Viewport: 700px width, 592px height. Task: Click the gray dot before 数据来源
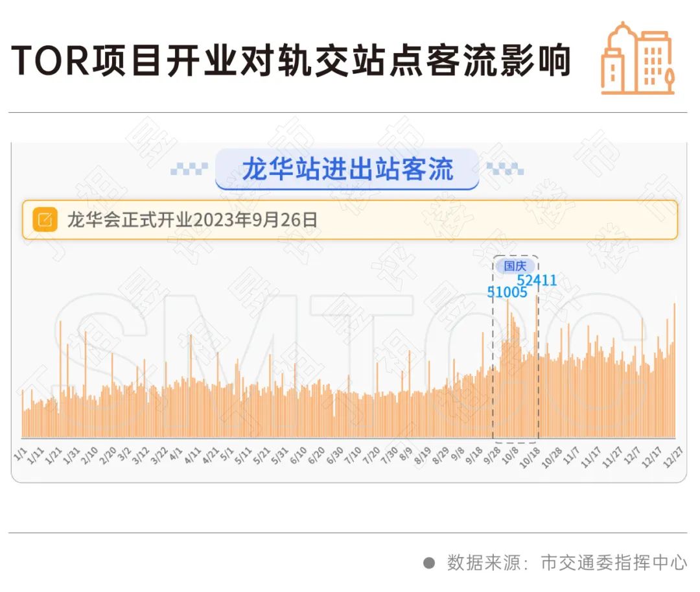(x=429, y=563)
